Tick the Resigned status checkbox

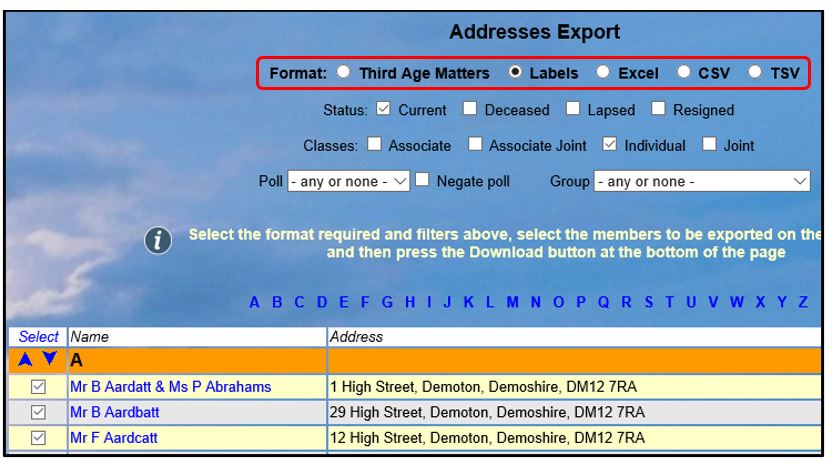point(659,109)
